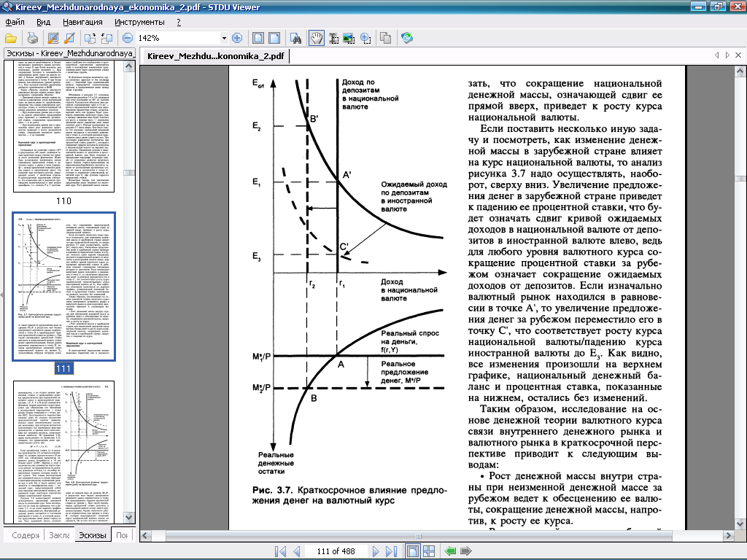Switch to the Содерж (Contents) panel tab
The height and width of the screenshot is (560, 747).
coord(24,535)
